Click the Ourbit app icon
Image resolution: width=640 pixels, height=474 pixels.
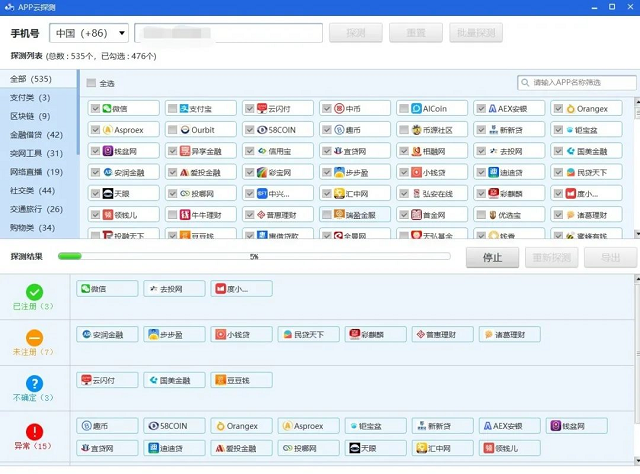tap(185, 130)
